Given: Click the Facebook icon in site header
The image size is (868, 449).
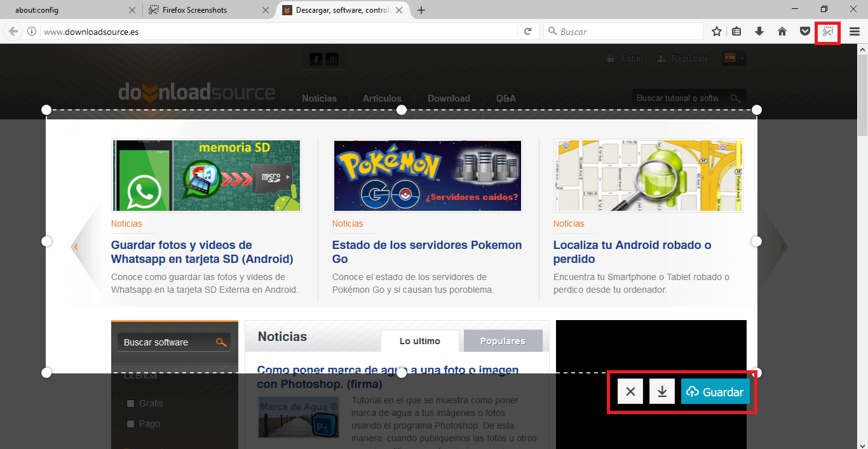Looking at the screenshot, I should click(x=316, y=59).
